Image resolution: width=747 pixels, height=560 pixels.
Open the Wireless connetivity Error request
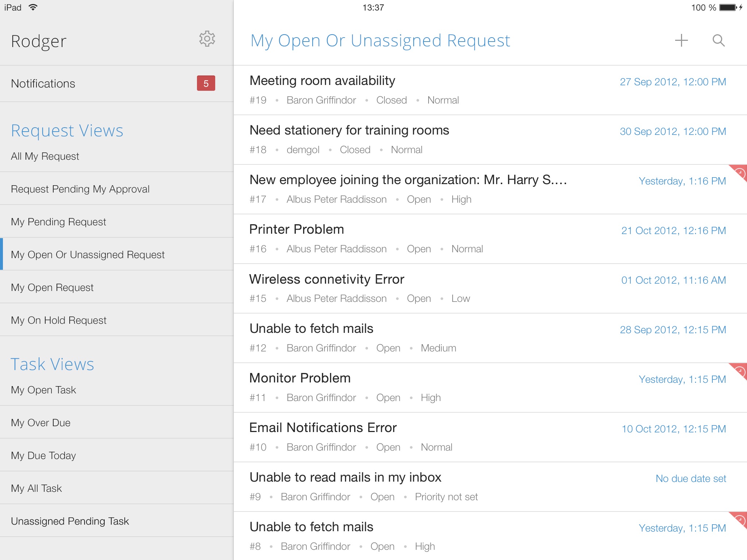[490, 288]
